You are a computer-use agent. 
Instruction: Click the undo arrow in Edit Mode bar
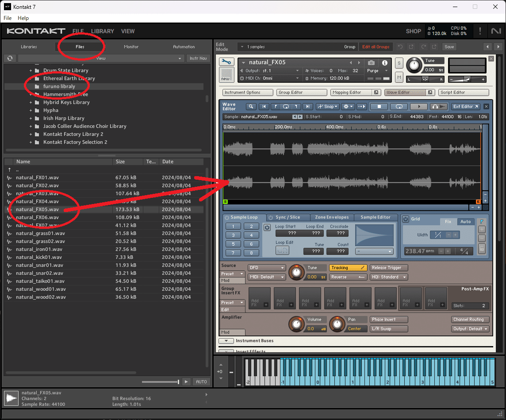pyautogui.click(x=400, y=47)
